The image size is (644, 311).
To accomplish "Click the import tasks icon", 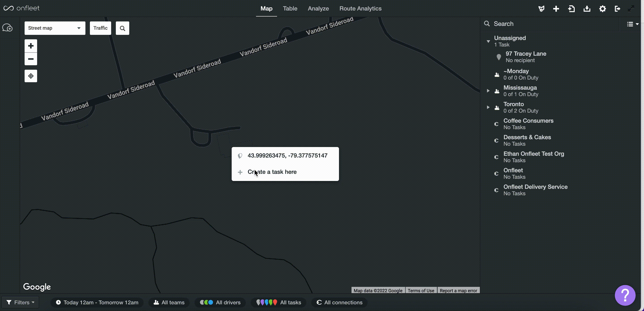I will (572, 9).
